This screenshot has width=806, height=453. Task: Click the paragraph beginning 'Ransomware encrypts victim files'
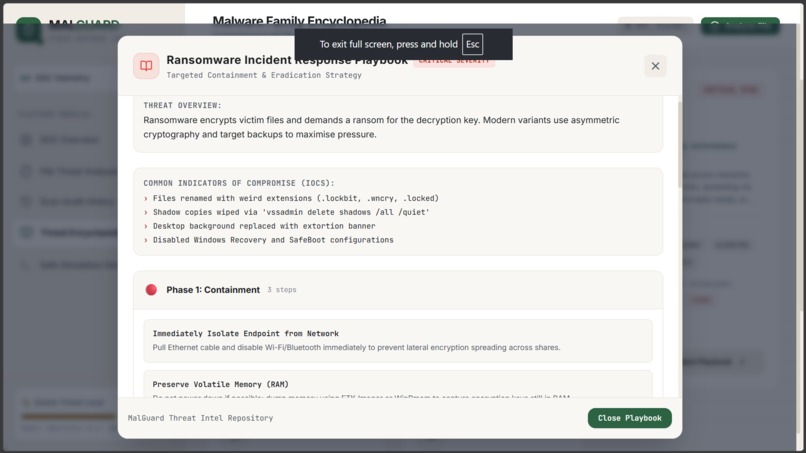coord(381,127)
